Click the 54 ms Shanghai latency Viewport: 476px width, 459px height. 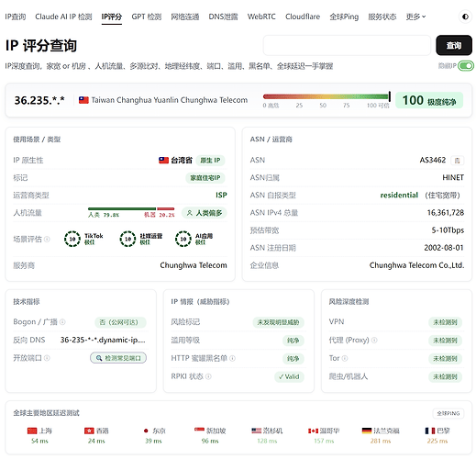39,441
